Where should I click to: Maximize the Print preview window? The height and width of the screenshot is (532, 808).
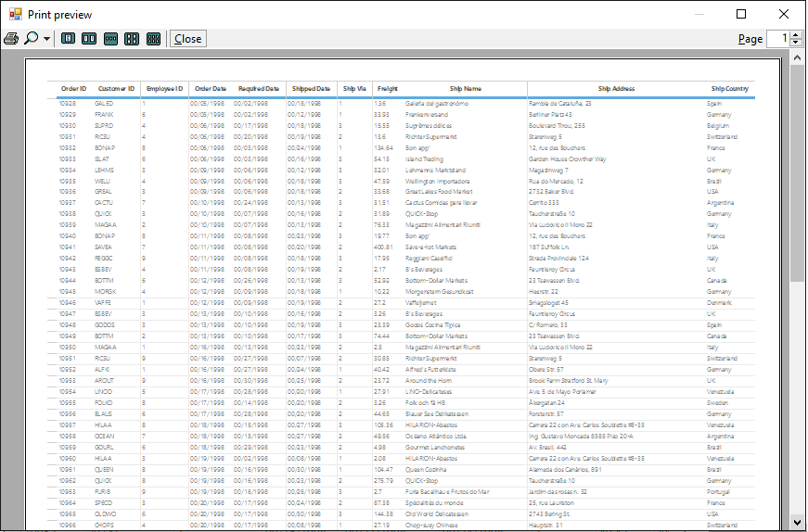(741, 15)
